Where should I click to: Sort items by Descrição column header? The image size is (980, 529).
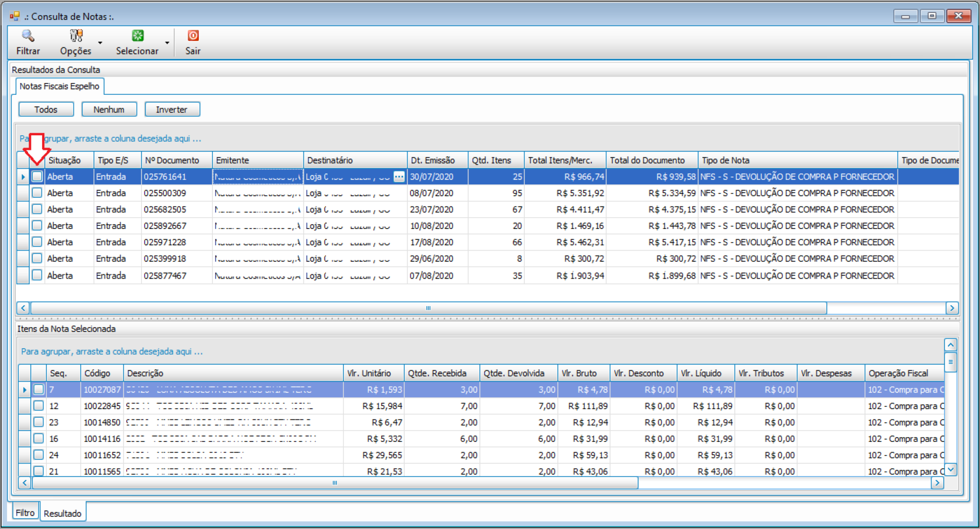coord(233,373)
